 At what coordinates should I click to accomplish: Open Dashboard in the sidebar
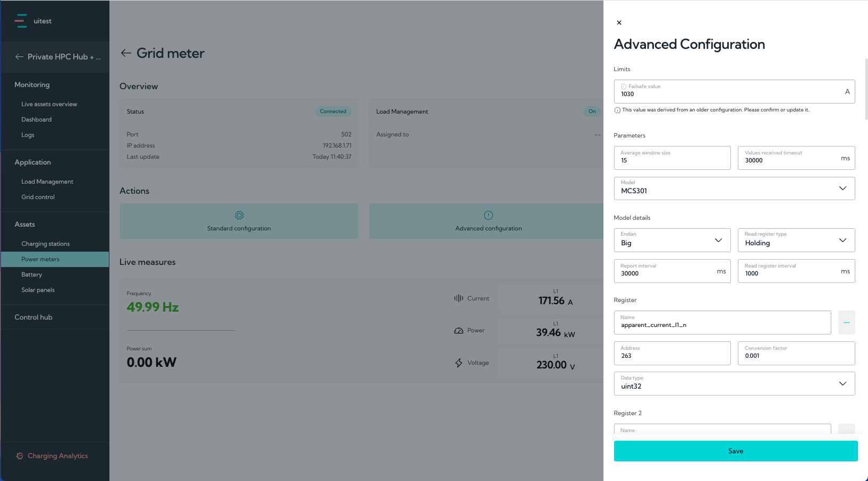point(36,119)
